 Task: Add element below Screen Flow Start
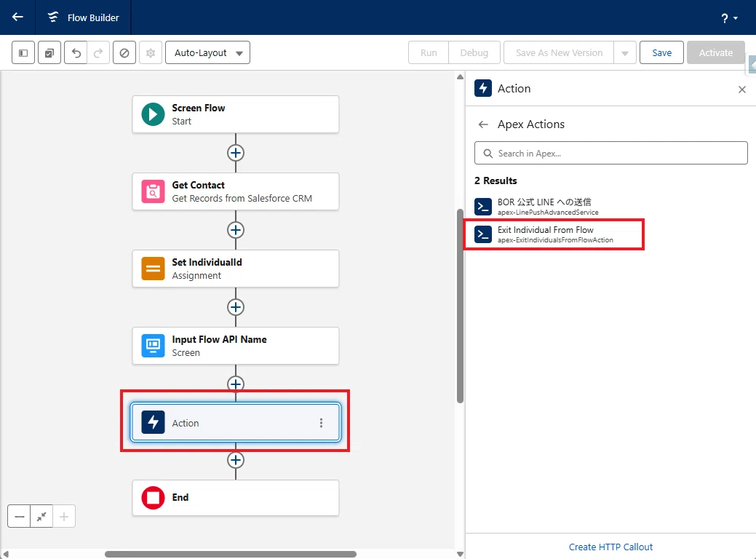[236, 153]
